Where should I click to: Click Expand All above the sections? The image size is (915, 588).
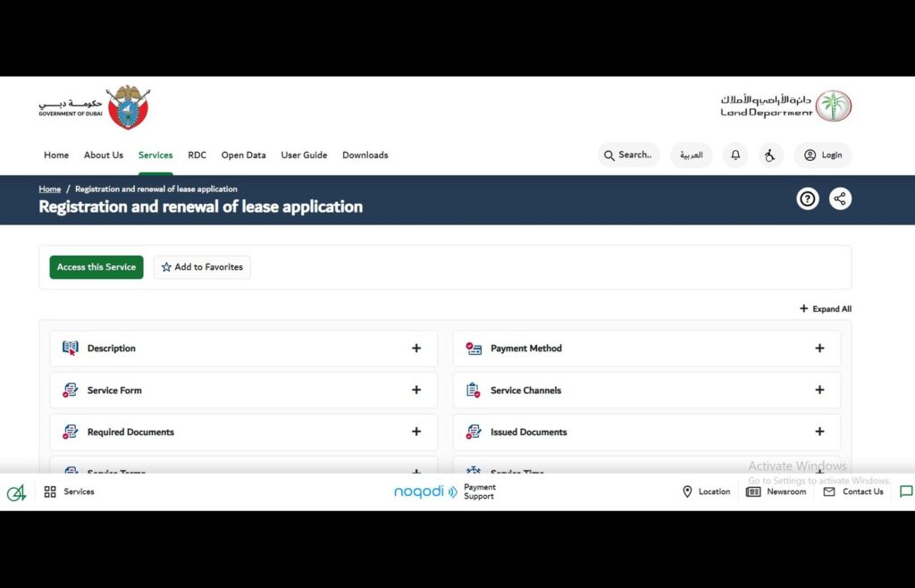[825, 308]
